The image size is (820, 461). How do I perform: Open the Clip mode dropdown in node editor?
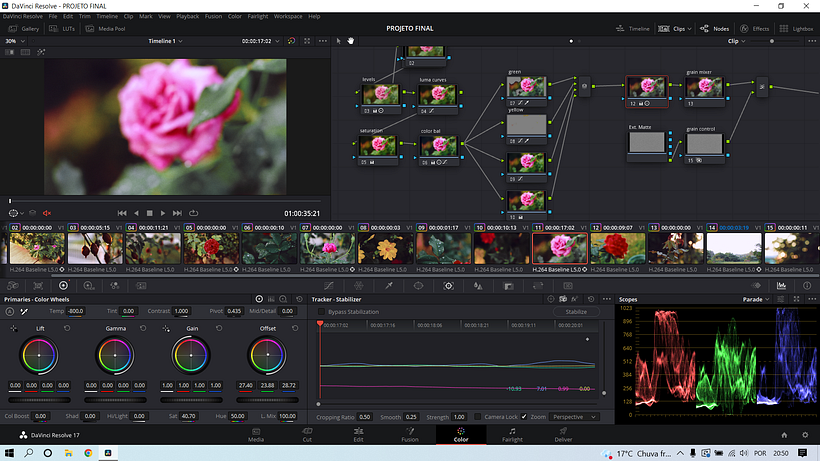[736, 41]
